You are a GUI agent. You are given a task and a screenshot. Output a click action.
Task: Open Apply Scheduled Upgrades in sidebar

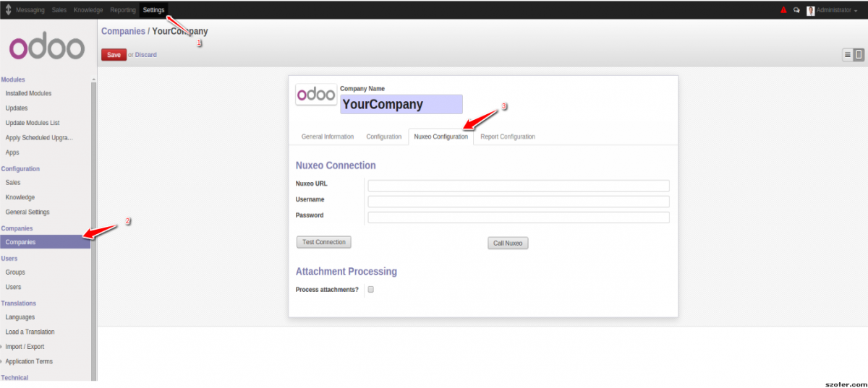click(x=39, y=137)
